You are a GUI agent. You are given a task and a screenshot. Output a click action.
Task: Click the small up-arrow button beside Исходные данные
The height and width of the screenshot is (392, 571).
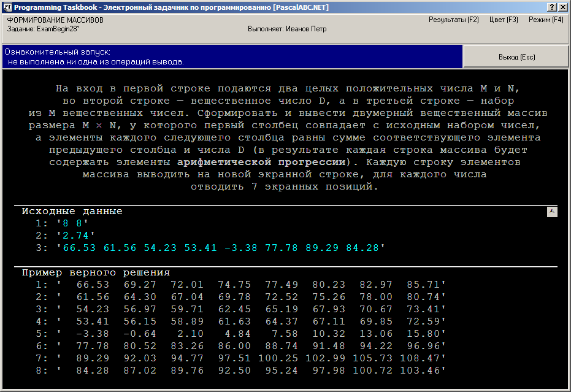[552, 212]
